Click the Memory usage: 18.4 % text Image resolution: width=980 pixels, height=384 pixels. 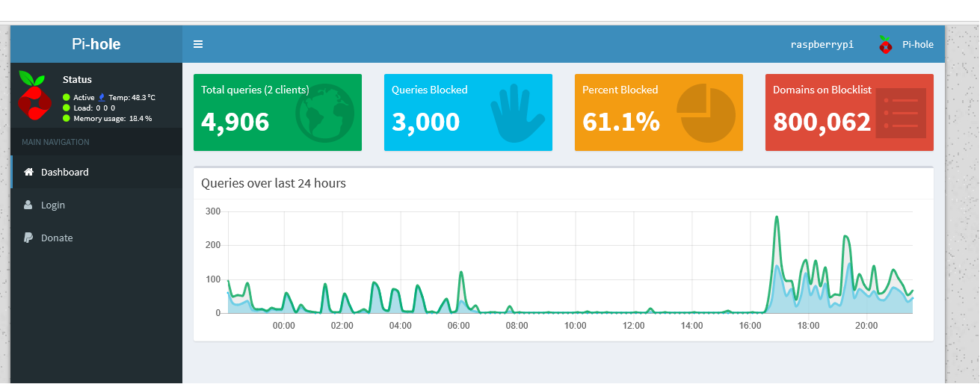(x=112, y=118)
